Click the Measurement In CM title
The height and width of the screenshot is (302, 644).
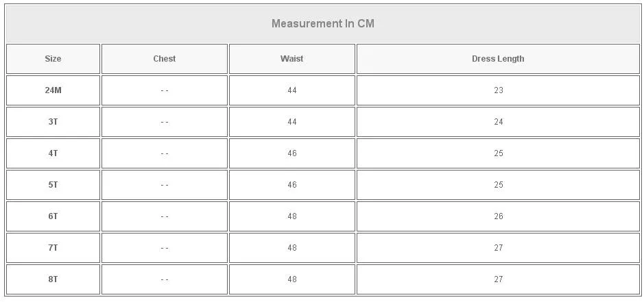(x=323, y=23)
